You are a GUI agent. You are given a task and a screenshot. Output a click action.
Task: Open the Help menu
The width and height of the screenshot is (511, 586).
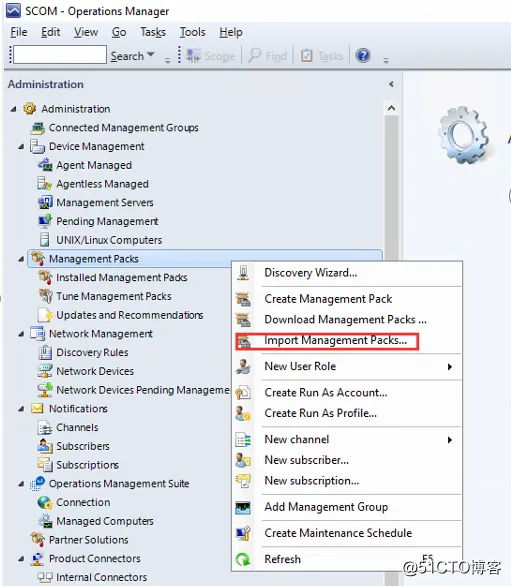pos(231,32)
